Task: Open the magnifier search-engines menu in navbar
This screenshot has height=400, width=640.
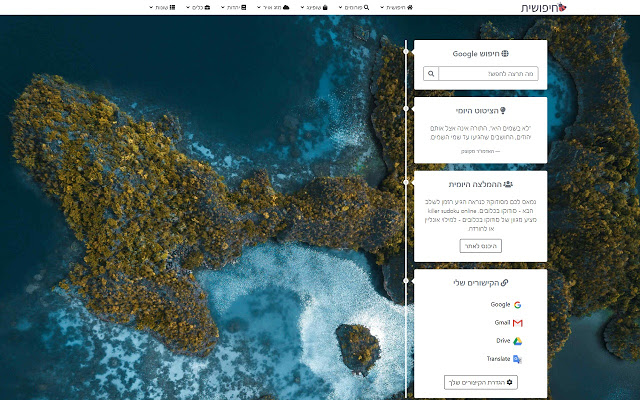Action: coord(354,7)
